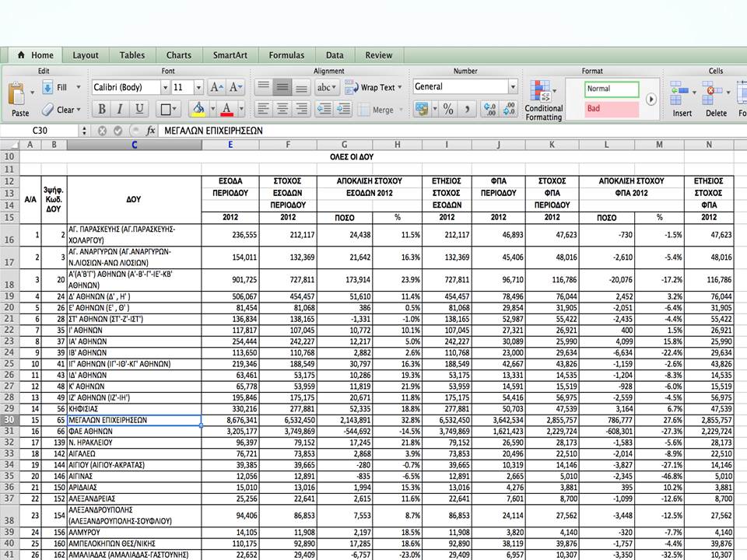Click the formula bar text ΜΕΓΑΛΩΝ ΕΠΙΧΕΙΡΗΣΕΩΝ
Viewport: 747px width, 560px height.
tap(213, 131)
